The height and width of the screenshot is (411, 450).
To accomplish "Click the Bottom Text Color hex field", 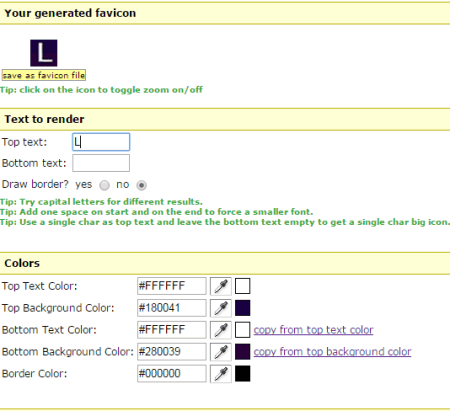I will pos(172,330).
